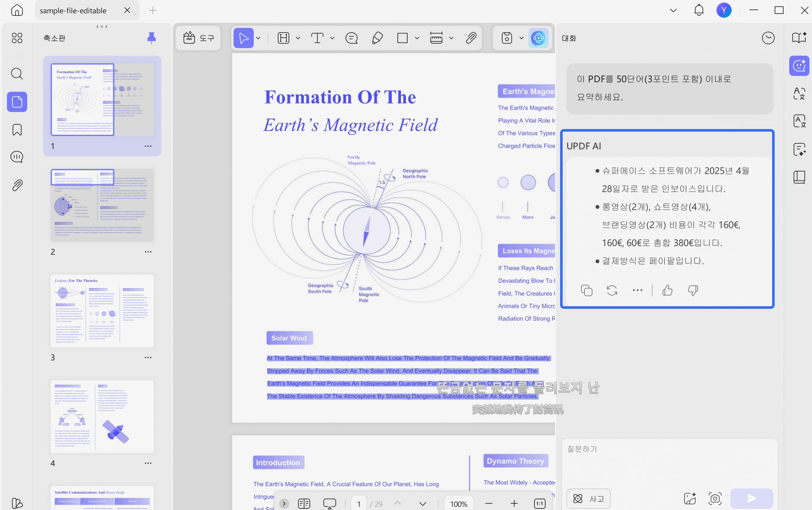Pin the thumbnail panel
812x510 pixels.
[151, 38]
